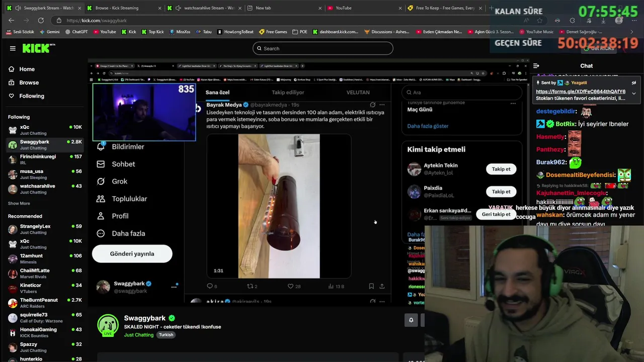Click the notification bell for Swaggybark
Screen dimensions: 644x362
click(411, 320)
